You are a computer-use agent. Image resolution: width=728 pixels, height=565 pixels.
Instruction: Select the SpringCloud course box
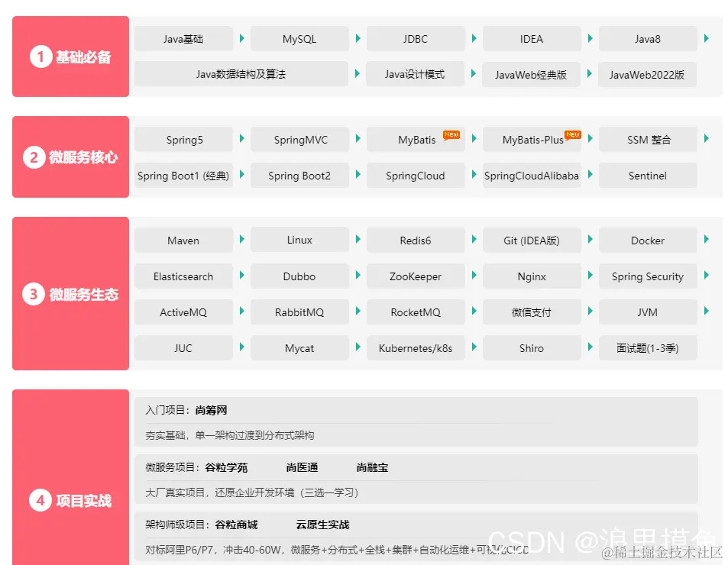(x=416, y=176)
